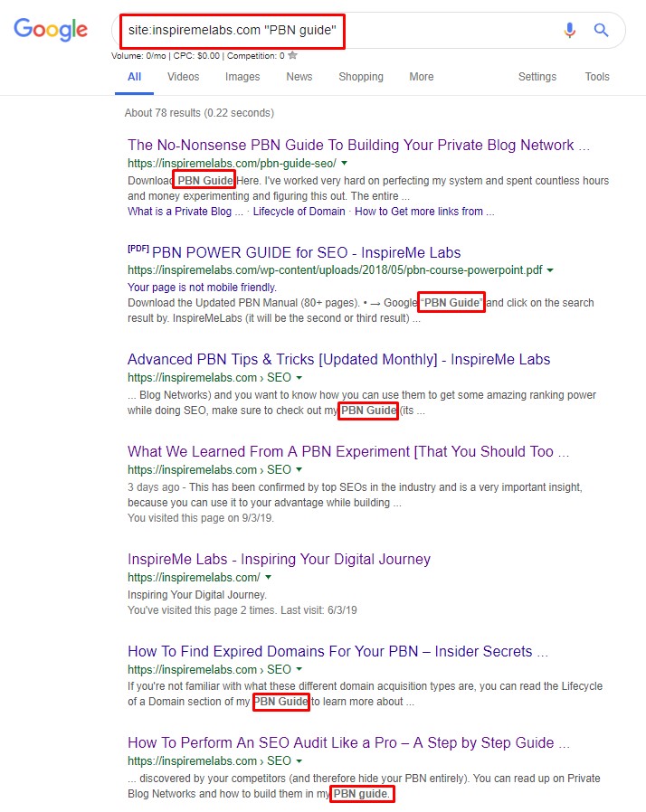
Task: Click the Google logo
Action: [51, 30]
